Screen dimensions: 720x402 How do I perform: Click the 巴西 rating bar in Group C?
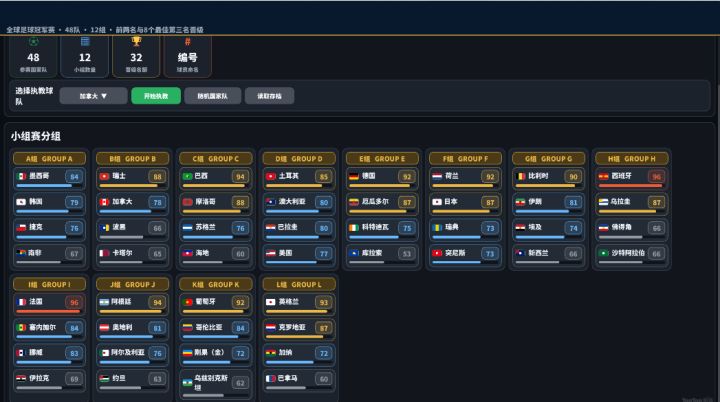[215, 186]
